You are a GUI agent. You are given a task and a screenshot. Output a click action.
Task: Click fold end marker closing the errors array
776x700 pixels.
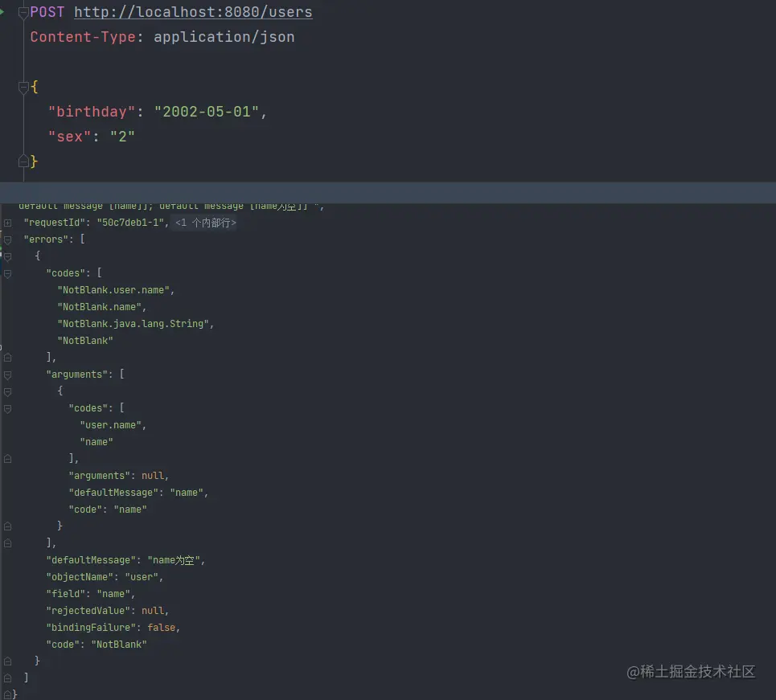click(8, 678)
